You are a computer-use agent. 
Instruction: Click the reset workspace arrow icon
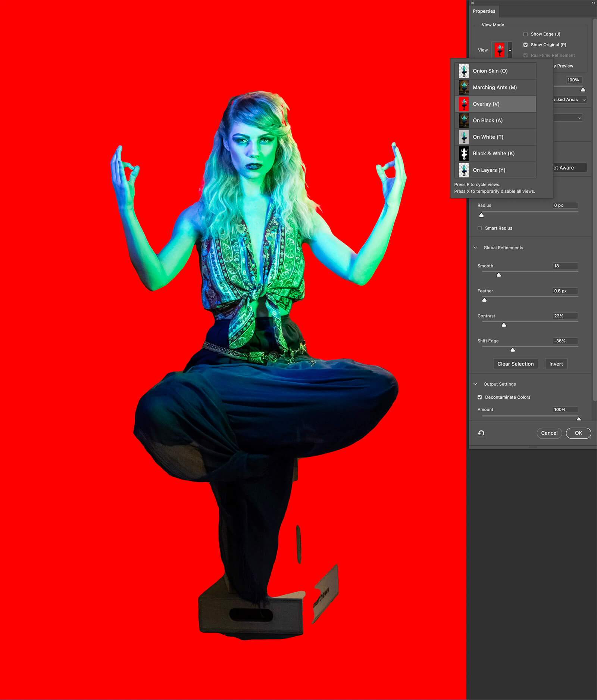481,433
